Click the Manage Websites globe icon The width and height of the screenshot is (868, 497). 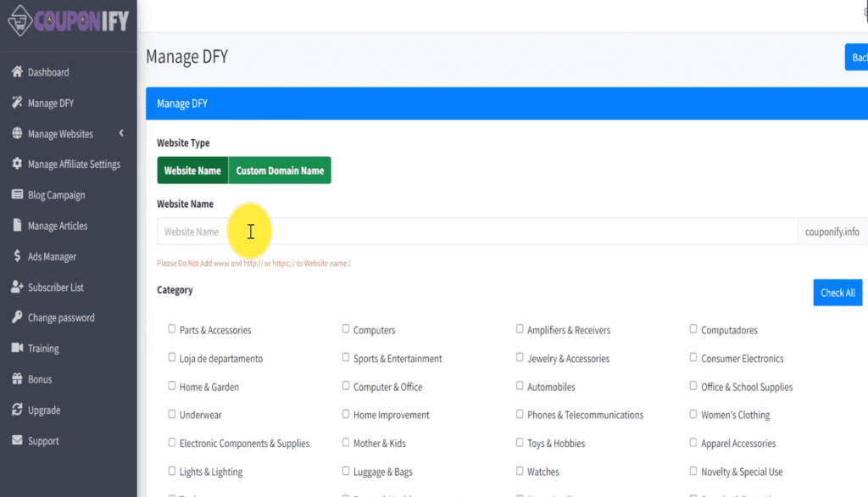point(17,134)
